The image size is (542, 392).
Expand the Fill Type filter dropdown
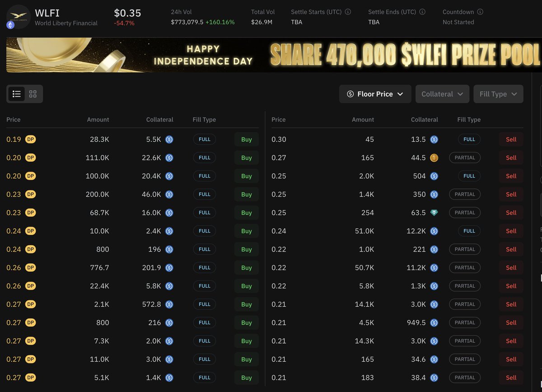pos(498,94)
